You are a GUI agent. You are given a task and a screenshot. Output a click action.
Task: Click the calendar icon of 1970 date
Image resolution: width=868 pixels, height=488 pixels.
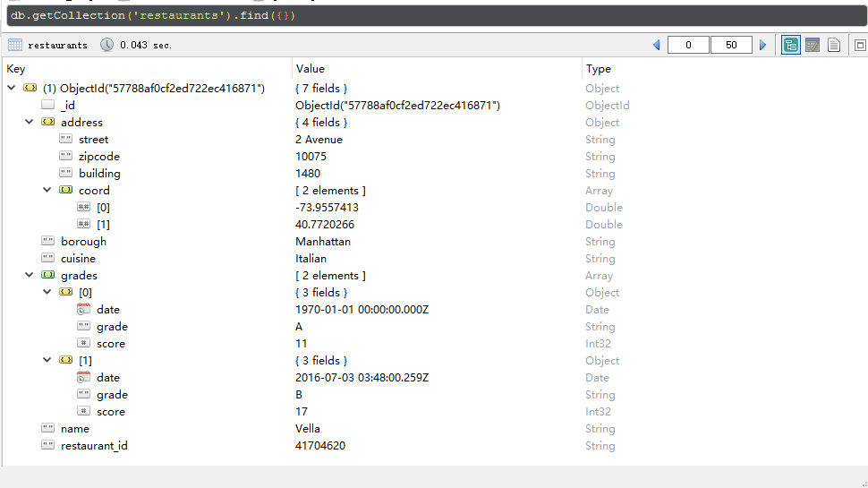click(x=83, y=309)
